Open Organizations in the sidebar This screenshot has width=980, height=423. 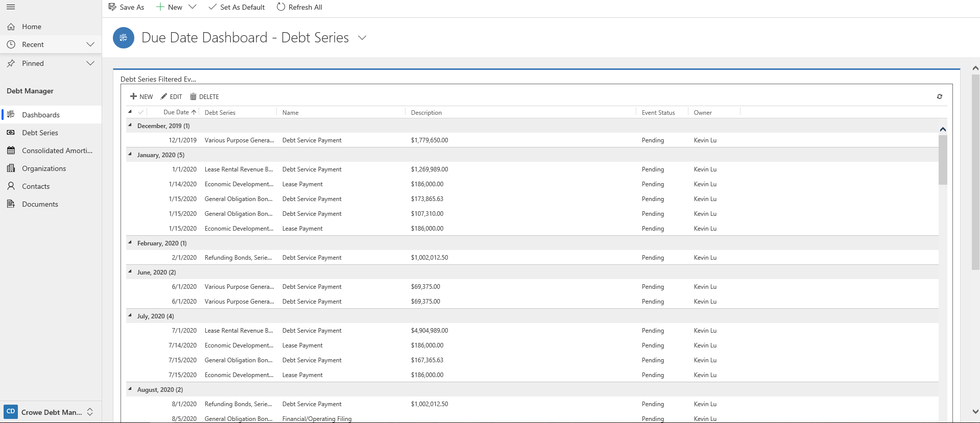click(x=44, y=168)
